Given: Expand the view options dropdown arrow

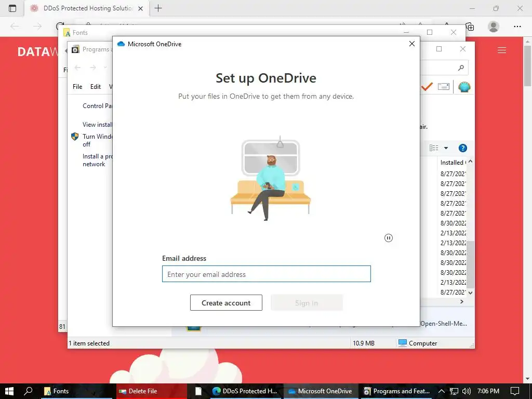Looking at the screenshot, I should click(x=446, y=148).
